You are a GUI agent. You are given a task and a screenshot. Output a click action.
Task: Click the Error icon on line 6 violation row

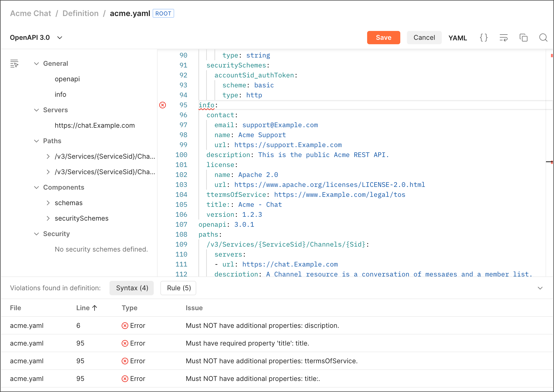tap(125, 325)
